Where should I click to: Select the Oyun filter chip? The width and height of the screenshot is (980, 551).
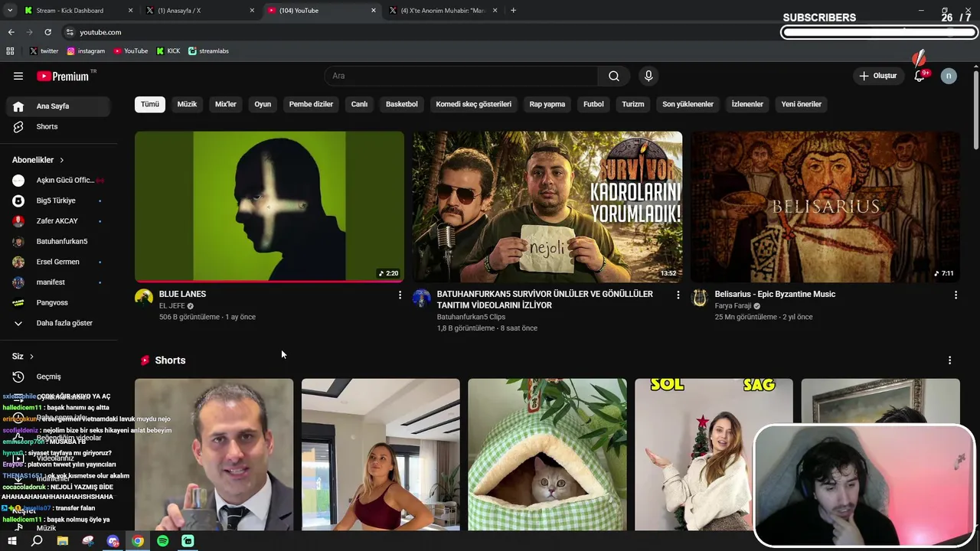point(263,104)
